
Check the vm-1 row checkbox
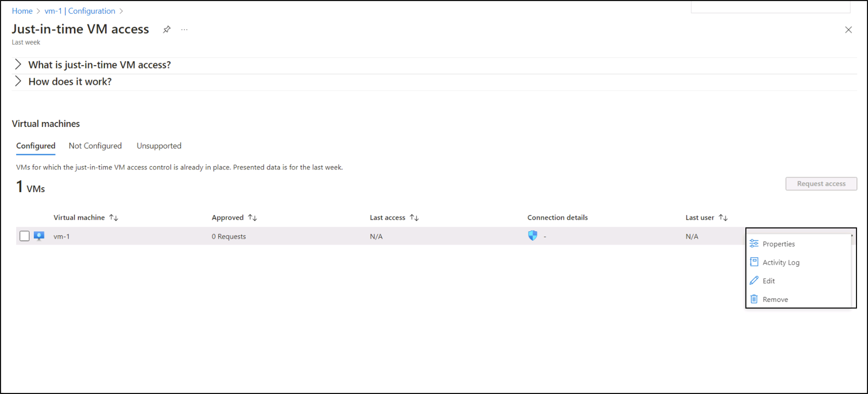[x=24, y=236]
